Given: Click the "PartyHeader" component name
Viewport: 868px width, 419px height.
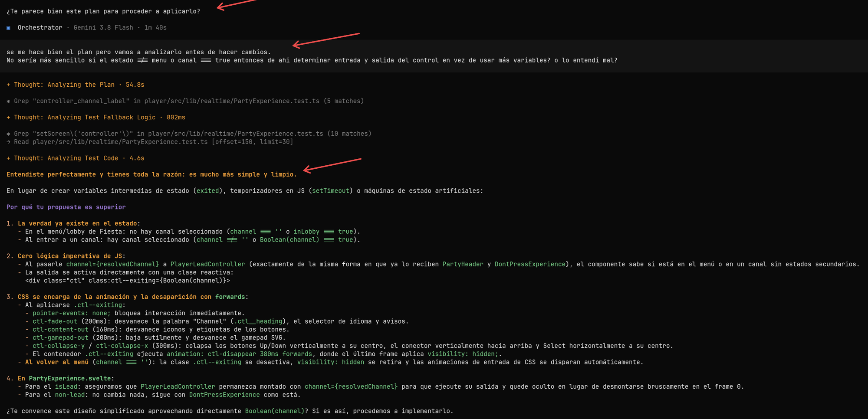Looking at the screenshot, I should click(463, 264).
